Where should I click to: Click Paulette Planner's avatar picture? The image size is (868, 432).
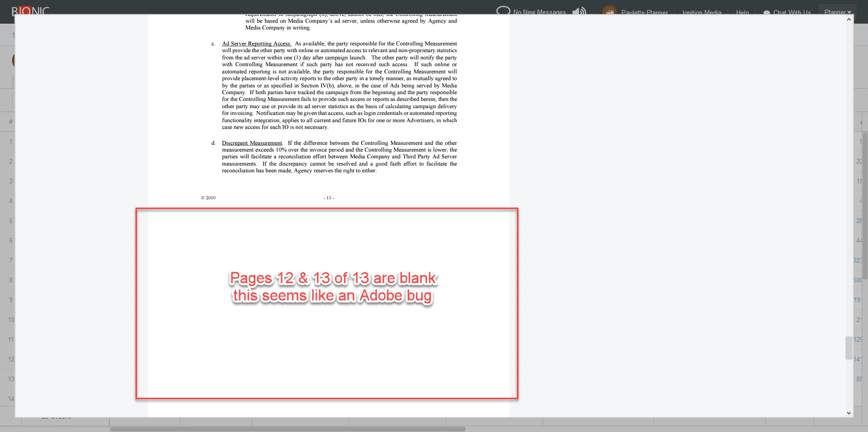(x=610, y=10)
